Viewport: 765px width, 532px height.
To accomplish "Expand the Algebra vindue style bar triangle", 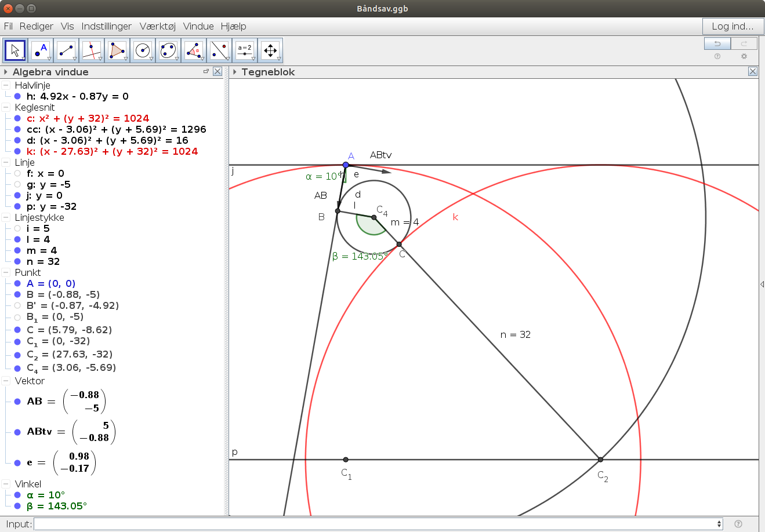I will 6,72.
